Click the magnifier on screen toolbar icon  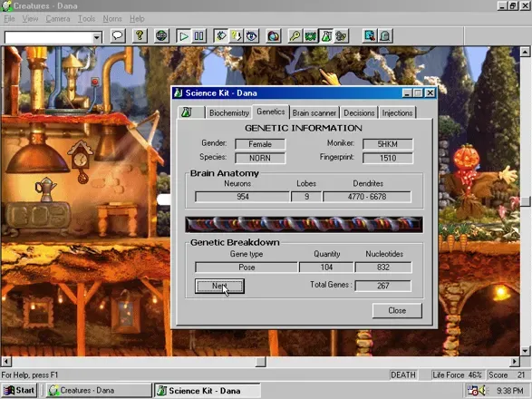[370, 36]
